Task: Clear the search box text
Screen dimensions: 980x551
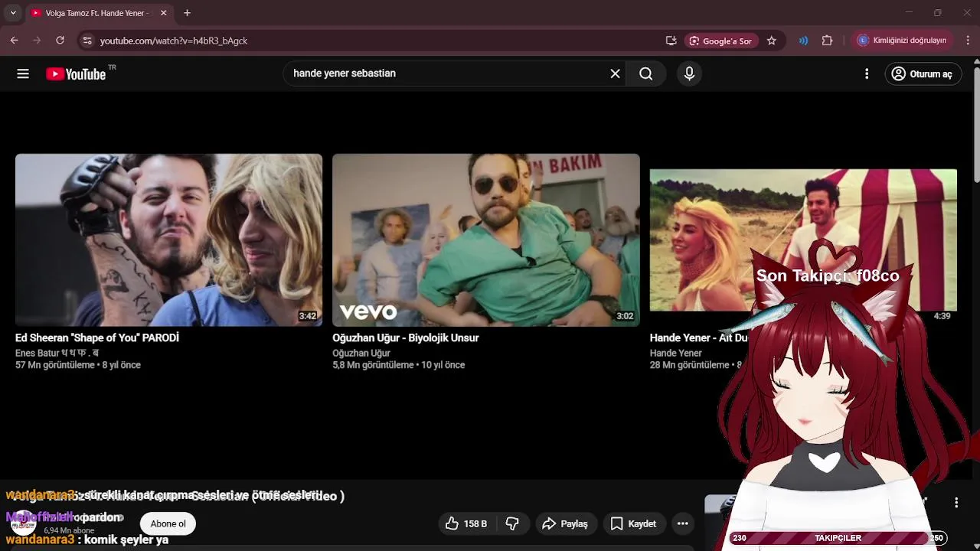Action: tap(615, 73)
